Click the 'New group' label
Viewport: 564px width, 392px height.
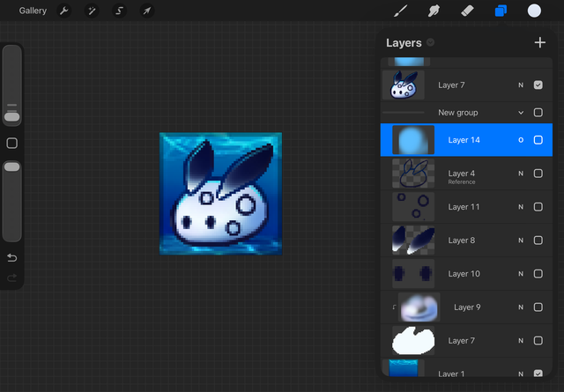point(458,113)
